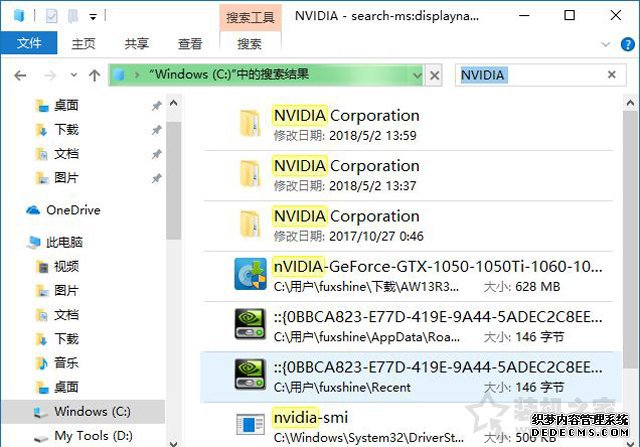
Task: Select Windows (C:) drive in sidebar
Action: pyautogui.click(x=83, y=411)
